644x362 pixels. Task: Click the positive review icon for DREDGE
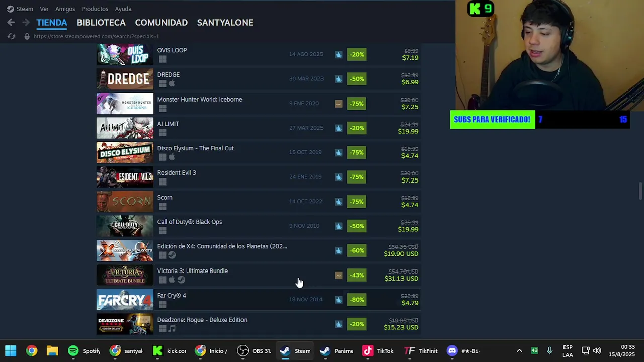click(x=339, y=79)
